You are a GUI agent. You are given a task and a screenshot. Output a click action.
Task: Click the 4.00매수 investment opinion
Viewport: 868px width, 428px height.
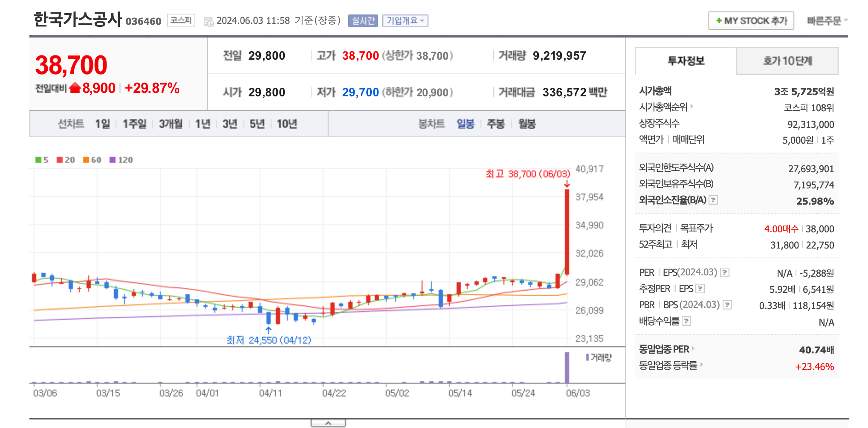coord(781,229)
